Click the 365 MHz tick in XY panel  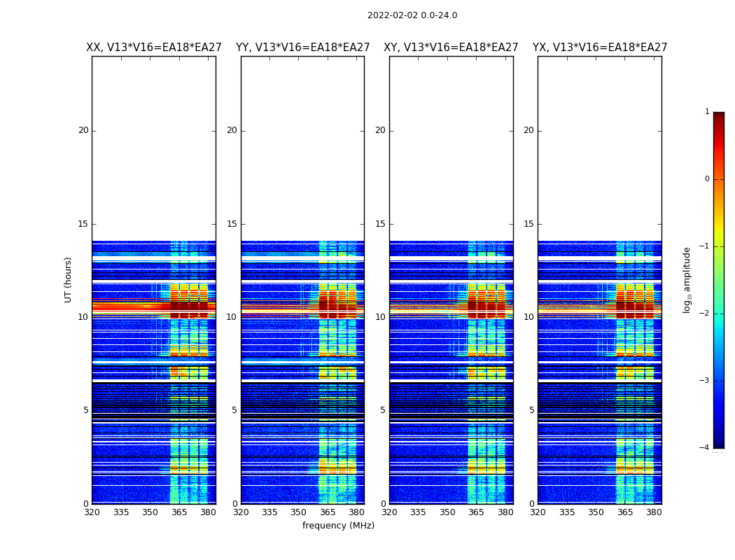476,512
